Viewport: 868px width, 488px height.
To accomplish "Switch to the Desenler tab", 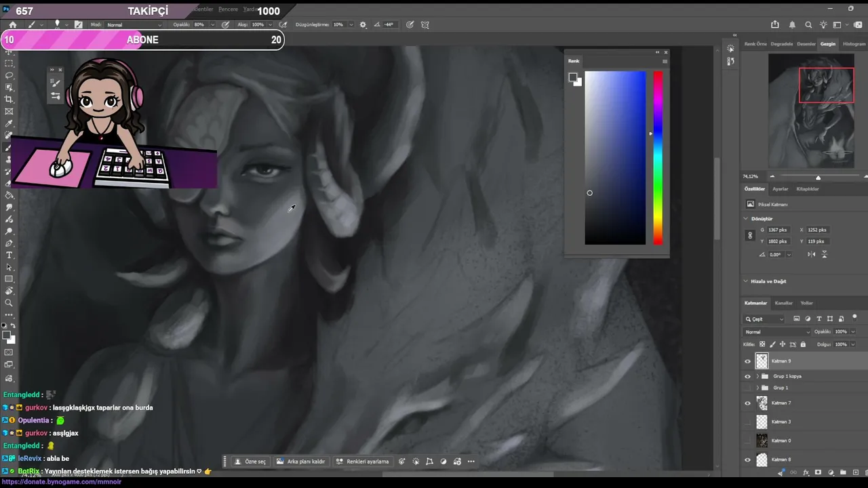I will 806,44.
